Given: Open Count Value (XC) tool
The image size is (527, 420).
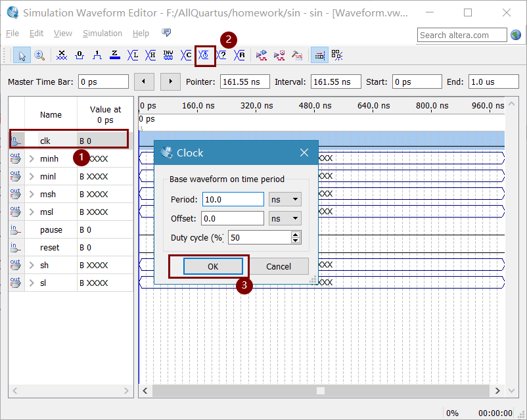Looking at the screenshot, I should (x=186, y=55).
